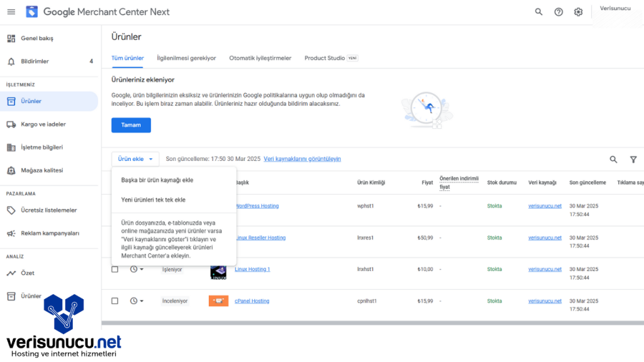Viewport: 644px width, 362px height.
Task: Open Ürünler under the İşletmeniz section
Action: (x=49, y=101)
